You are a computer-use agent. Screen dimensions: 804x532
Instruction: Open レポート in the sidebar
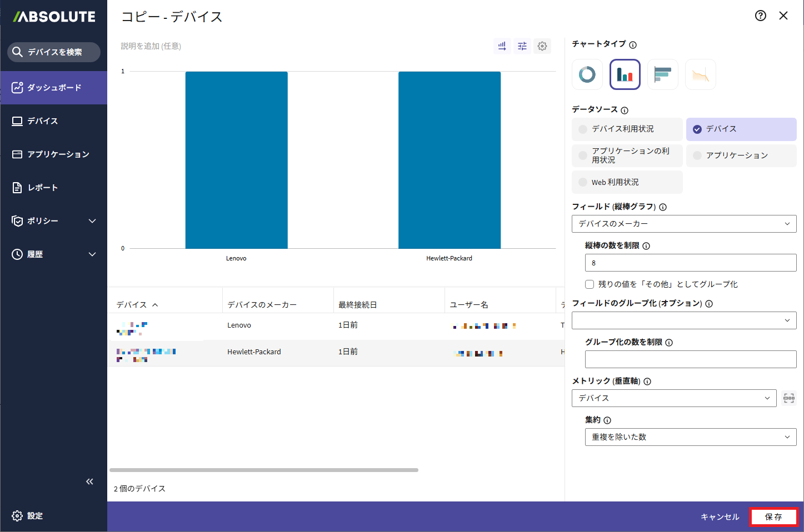[x=43, y=188]
